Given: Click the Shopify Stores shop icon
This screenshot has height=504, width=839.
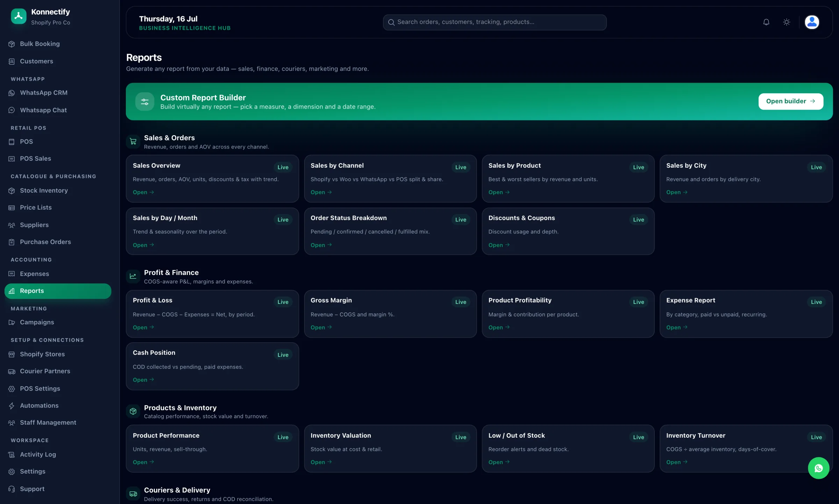Looking at the screenshot, I should (x=12, y=355).
